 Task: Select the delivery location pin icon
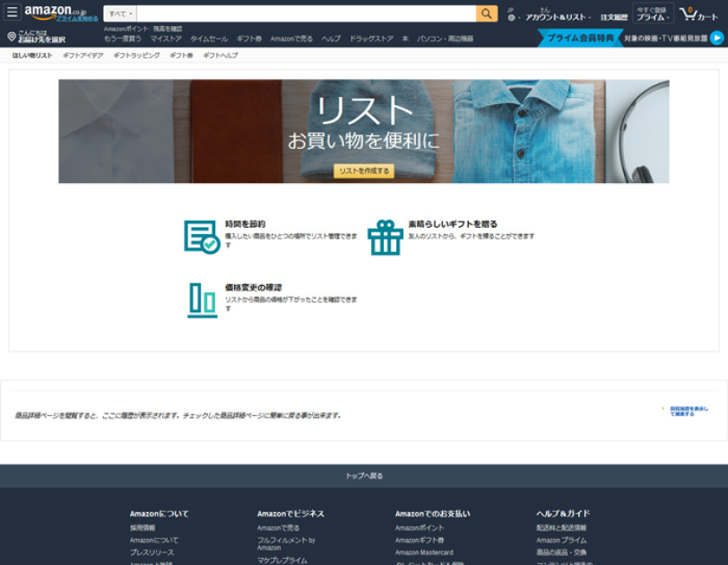pos(12,36)
